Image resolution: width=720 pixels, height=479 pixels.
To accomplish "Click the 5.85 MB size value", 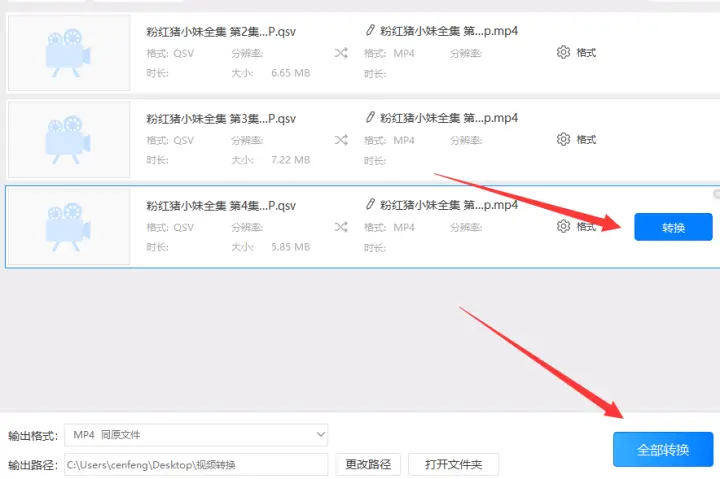I will pos(291,247).
